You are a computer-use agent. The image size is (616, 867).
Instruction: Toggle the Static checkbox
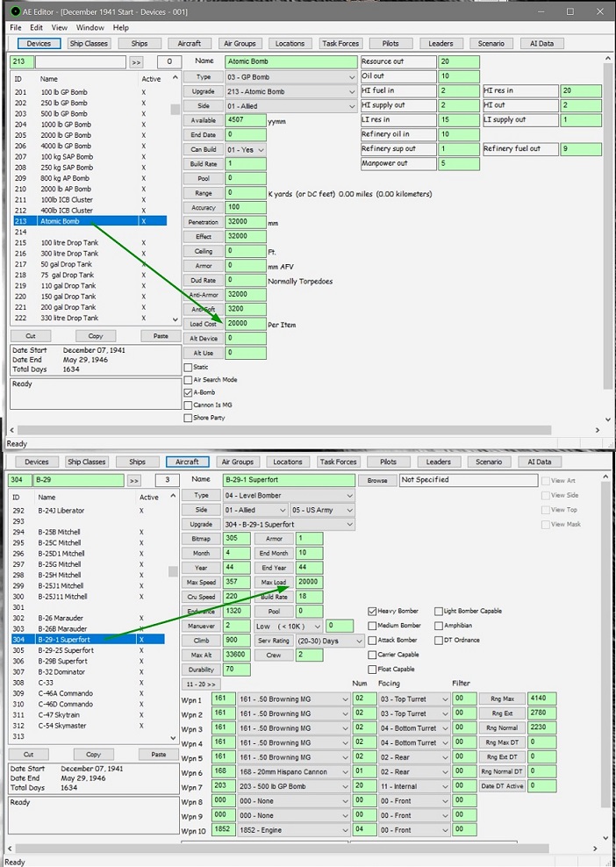(x=188, y=367)
